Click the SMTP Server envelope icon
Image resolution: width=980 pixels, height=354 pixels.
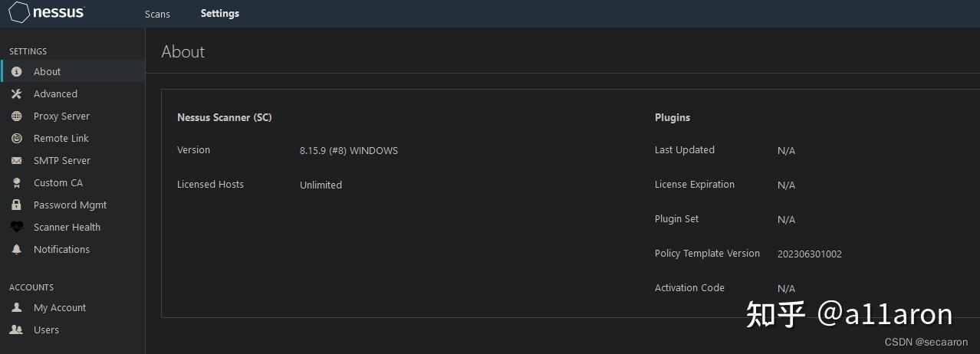[x=17, y=161]
